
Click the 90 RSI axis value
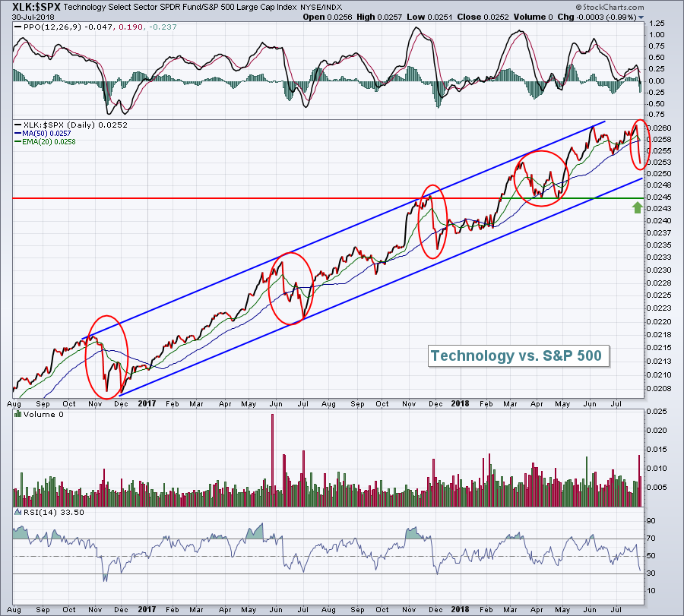[651, 521]
